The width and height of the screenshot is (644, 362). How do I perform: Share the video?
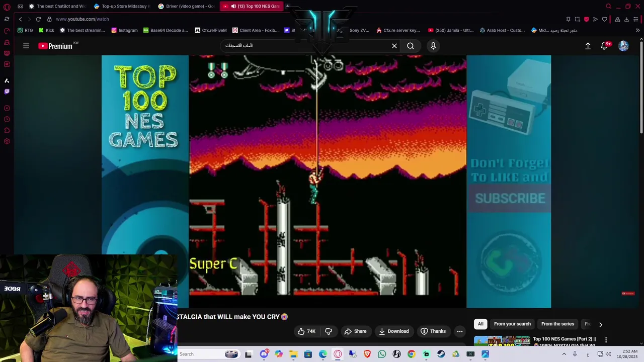pyautogui.click(x=355, y=331)
